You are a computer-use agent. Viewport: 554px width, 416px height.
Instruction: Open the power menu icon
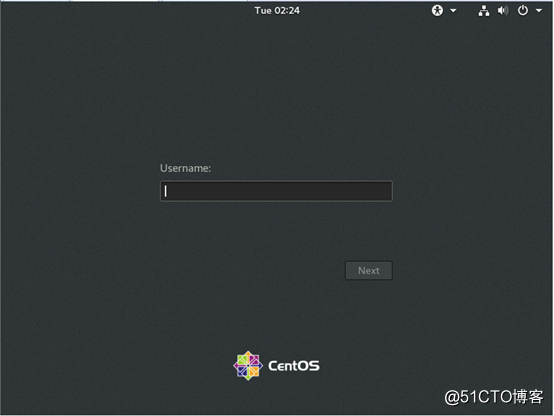pos(523,11)
